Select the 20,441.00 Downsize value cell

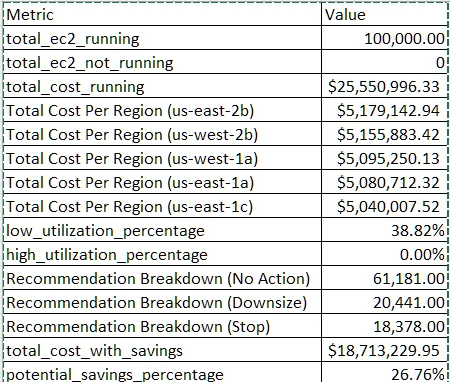pyautogui.click(x=384, y=302)
